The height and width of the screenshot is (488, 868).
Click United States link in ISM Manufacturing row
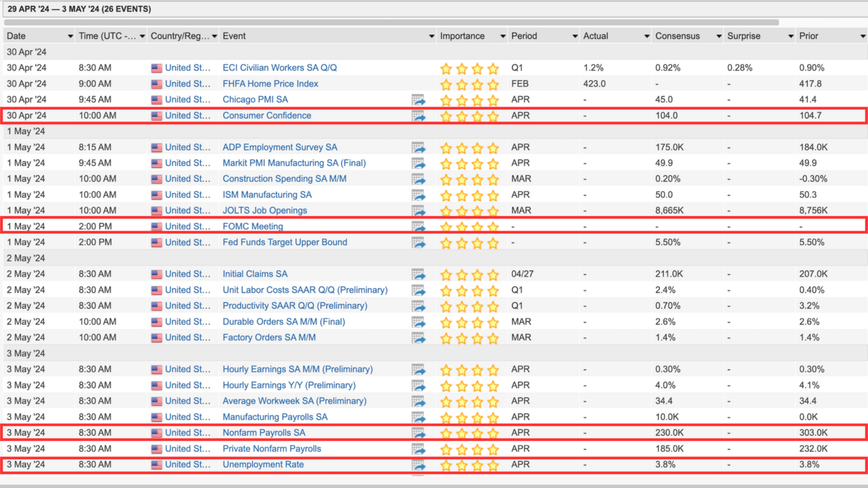(187, 195)
